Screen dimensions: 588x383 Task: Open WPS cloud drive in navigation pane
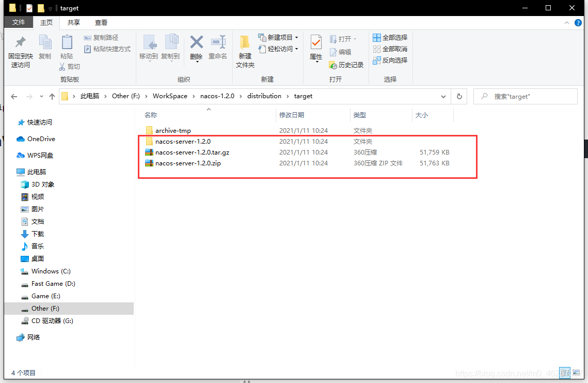click(x=35, y=156)
